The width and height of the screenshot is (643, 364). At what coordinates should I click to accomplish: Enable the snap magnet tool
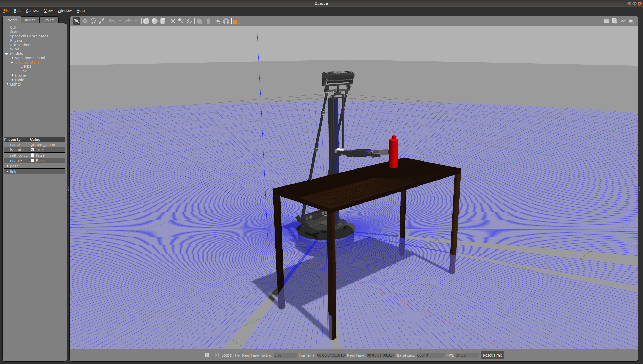tap(226, 21)
